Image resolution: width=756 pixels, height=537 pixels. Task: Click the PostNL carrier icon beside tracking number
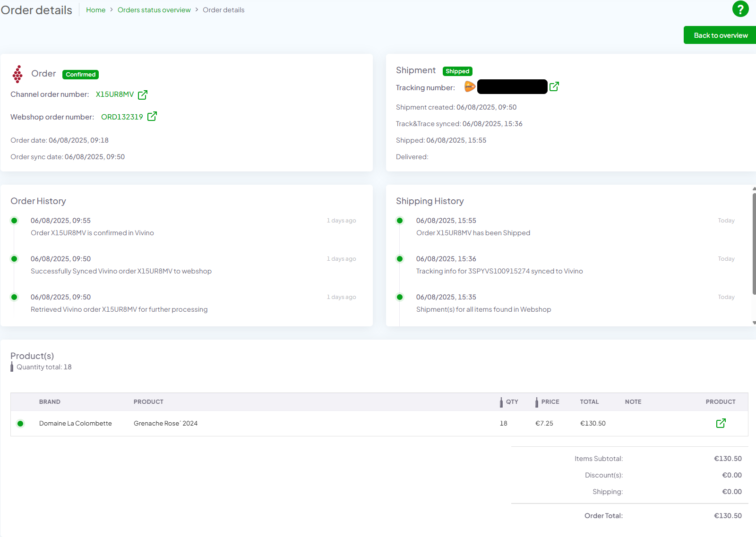tap(469, 87)
